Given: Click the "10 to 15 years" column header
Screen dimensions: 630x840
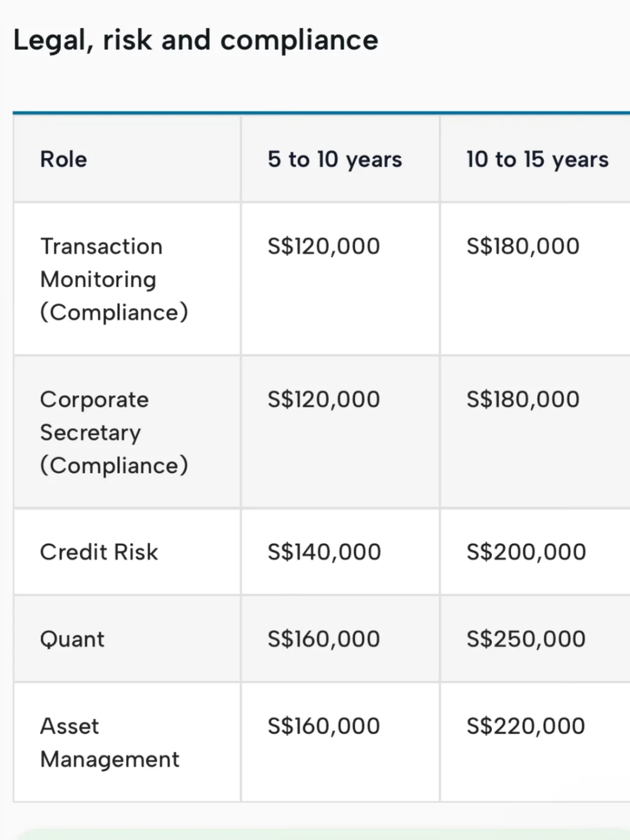Looking at the screenshot, I should click(537, 159).
